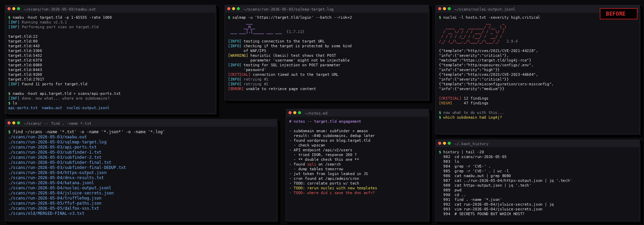This screenshot has height=225, width=644.
Task: Maximize the .bash_history window
Action: coord(449,143)
